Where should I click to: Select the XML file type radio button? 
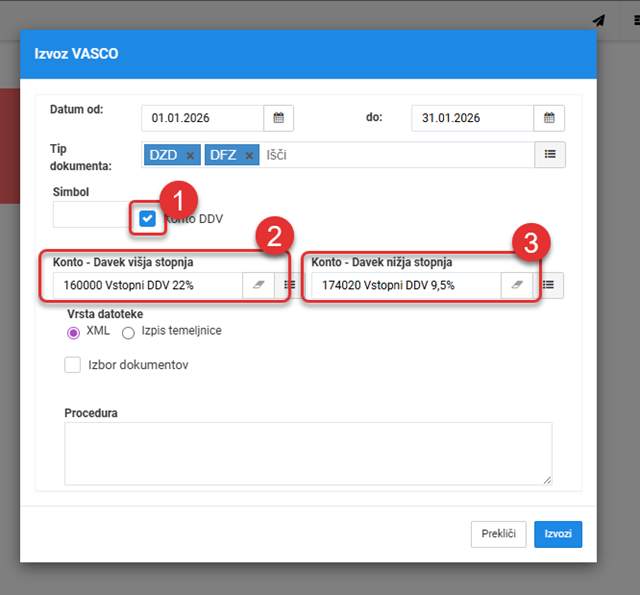click(x=73, y=333)
